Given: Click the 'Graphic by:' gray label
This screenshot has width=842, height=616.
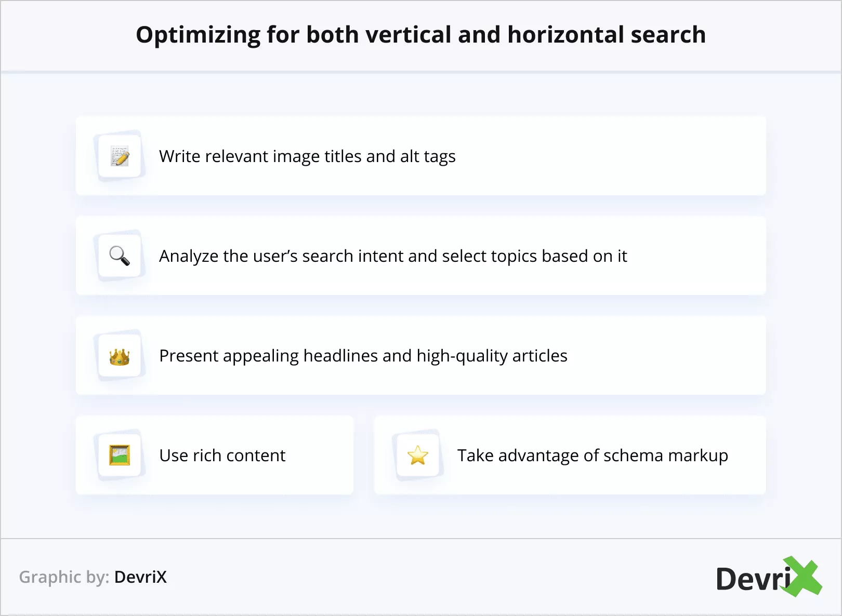Looking at the screenshot, I should (64, 577).
